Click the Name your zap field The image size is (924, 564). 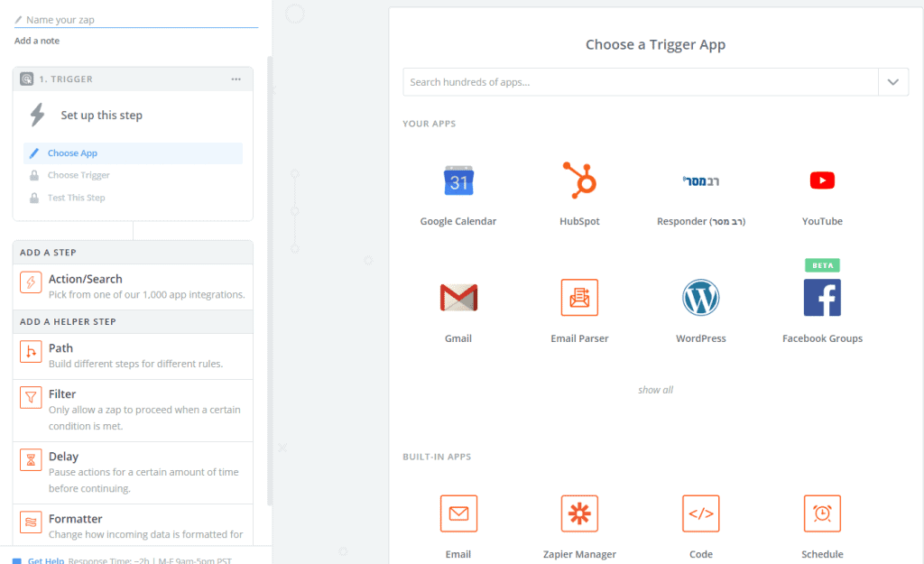136,20
